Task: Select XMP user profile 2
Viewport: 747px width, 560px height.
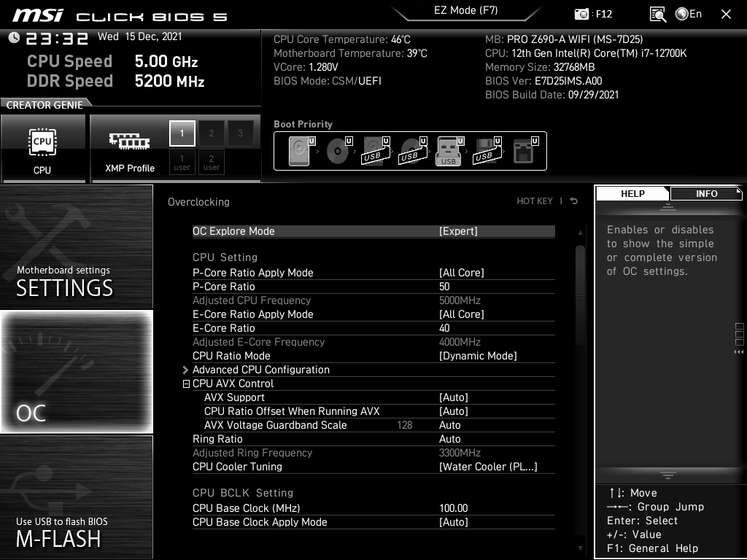Action: click(x=211, y=163)
